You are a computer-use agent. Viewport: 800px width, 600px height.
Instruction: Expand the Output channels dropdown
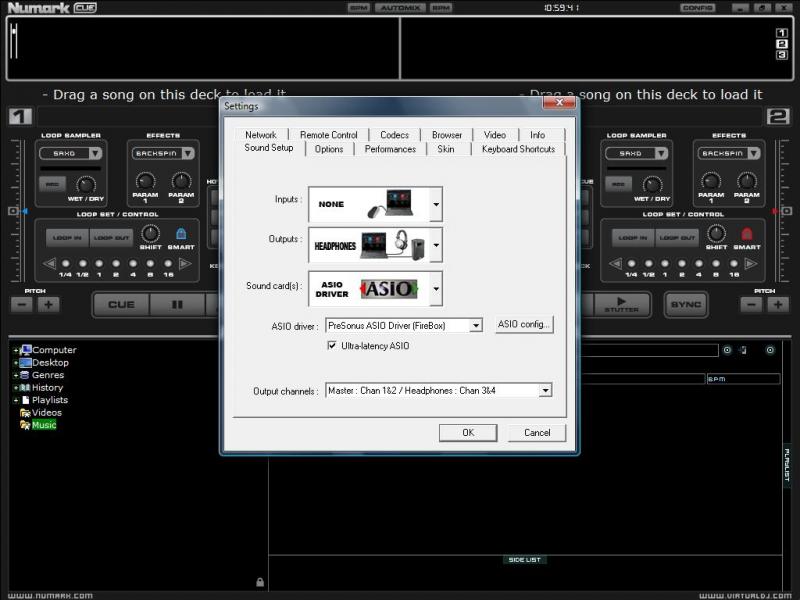(x=545, y=391)
